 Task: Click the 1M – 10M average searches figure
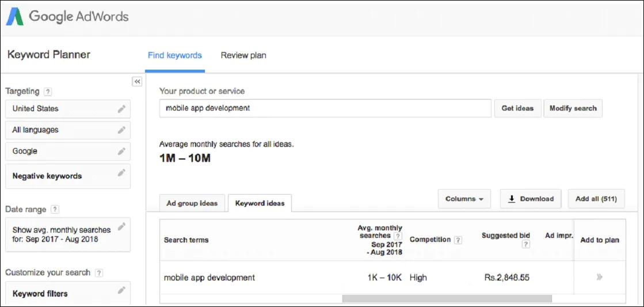[185, 158]
